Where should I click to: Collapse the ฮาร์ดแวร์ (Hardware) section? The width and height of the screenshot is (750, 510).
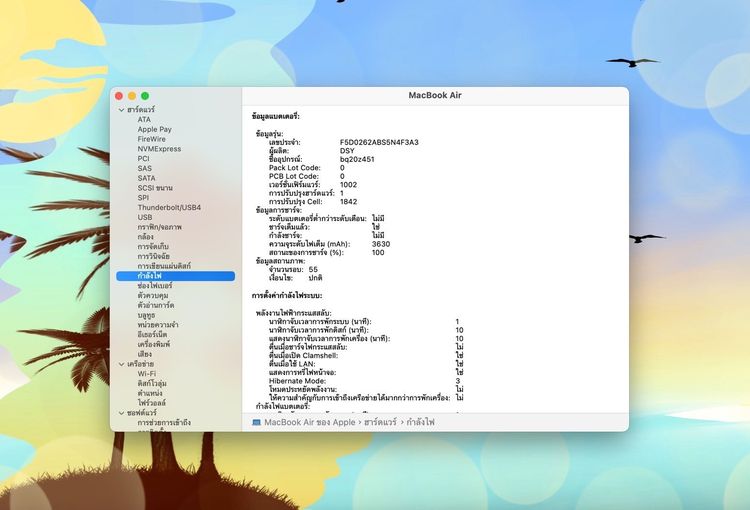click(x=121, y=109)
